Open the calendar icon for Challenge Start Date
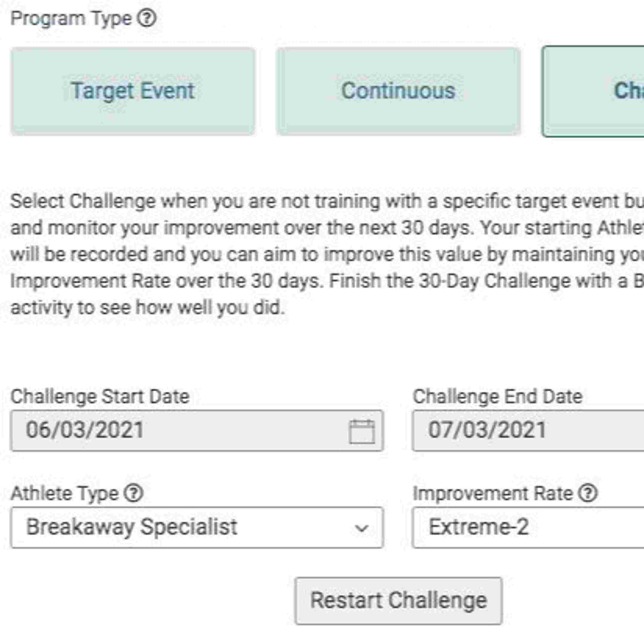 (362, 431)
